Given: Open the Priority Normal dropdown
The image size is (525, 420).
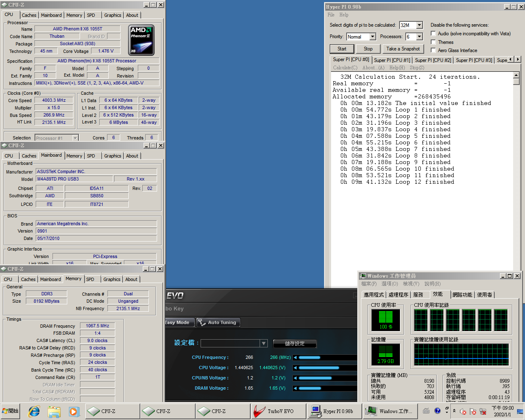Looking at the screenshot, I should coord(372,37).
